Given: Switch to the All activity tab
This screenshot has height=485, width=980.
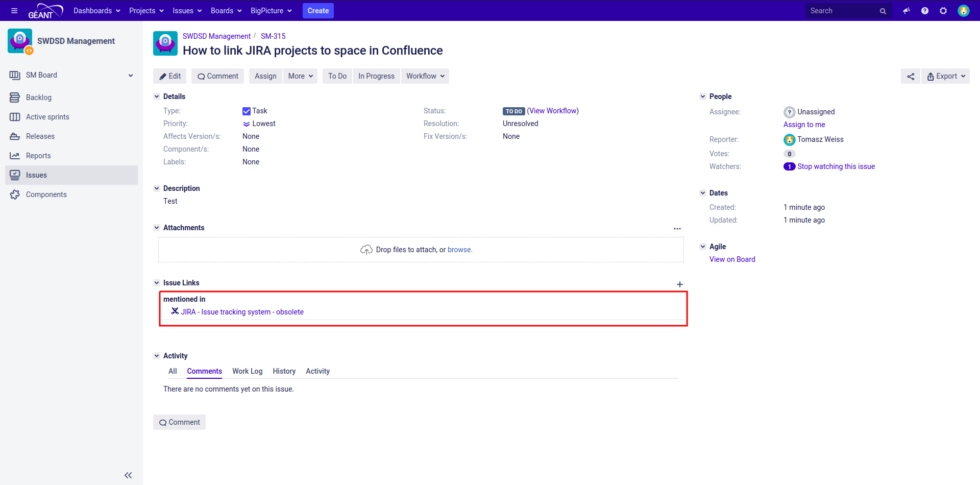Looking at the screenshot, I should (173, 371).
